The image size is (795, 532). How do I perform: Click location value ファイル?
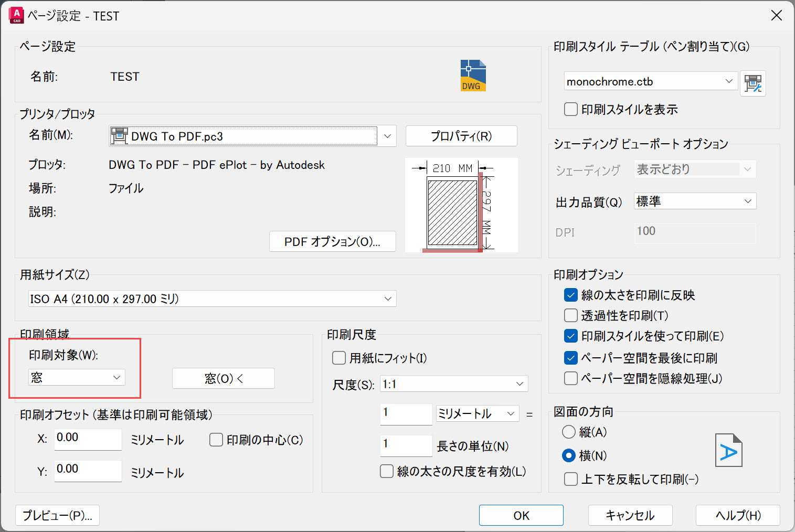point(126,188)
